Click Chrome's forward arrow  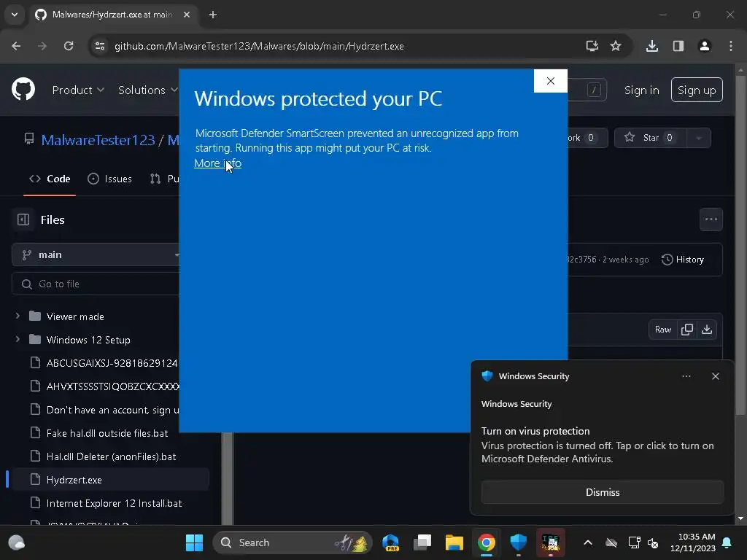[x=42, y=46]
